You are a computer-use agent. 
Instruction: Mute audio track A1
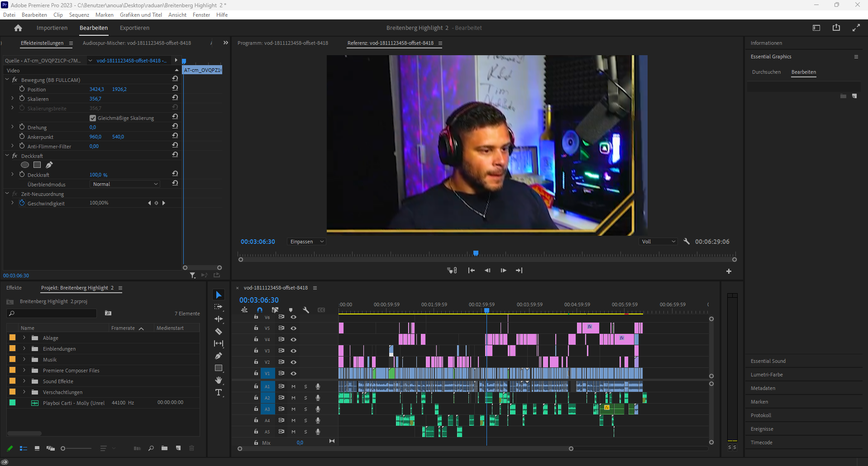click(x=293, y=386)
